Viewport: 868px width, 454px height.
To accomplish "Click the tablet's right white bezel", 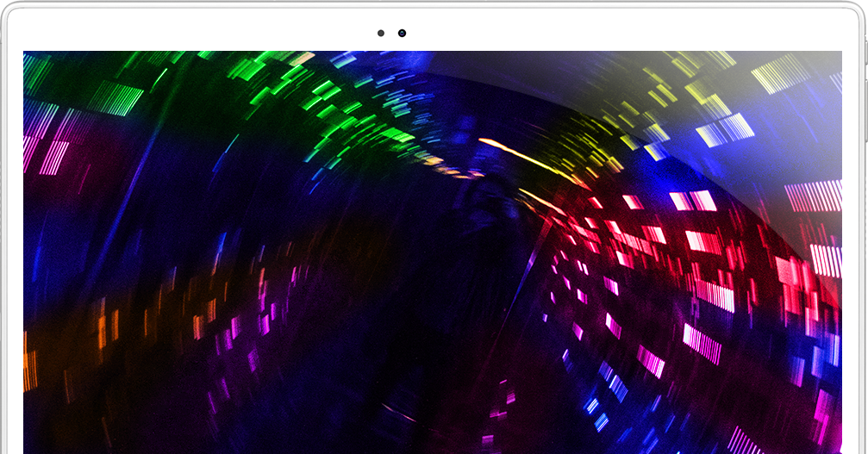I will [x=853, y=258].
